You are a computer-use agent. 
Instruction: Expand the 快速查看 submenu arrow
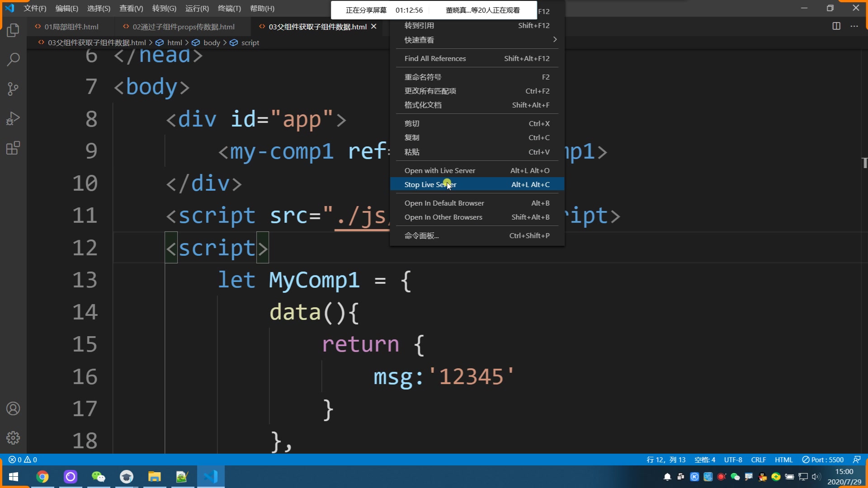click(x=555, y=40)
